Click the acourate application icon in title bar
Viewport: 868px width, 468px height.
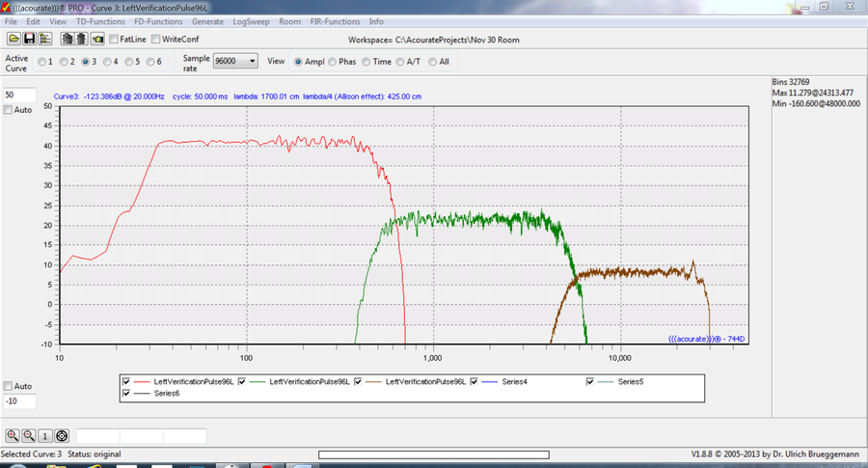coord(6,8)
